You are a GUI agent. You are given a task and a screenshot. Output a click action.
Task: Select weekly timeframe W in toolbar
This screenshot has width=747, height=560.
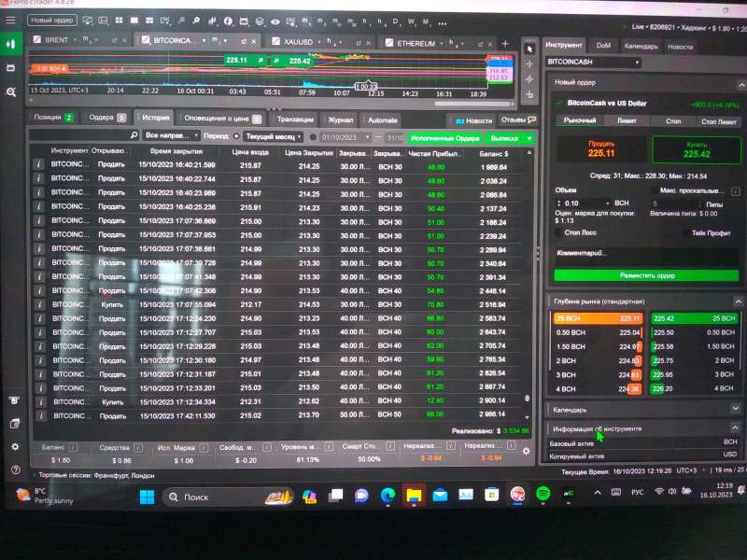point(411,21)
